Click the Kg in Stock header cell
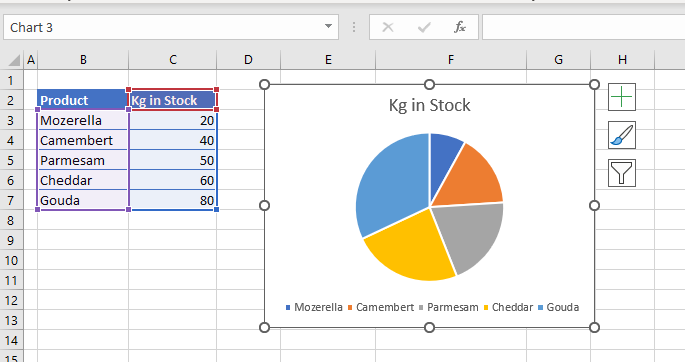This screenshot has height=362, width=685. pos(173,100)
